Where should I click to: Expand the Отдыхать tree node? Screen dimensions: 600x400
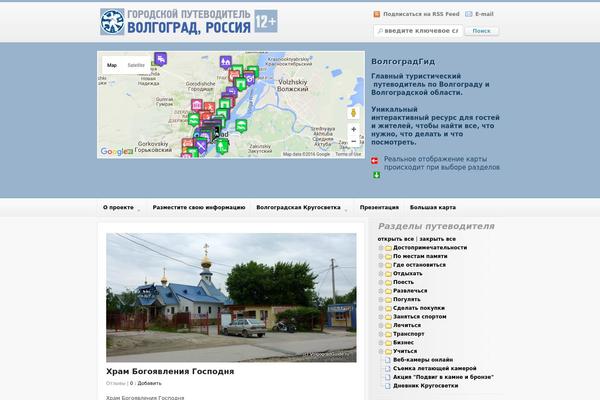[381, 274]
